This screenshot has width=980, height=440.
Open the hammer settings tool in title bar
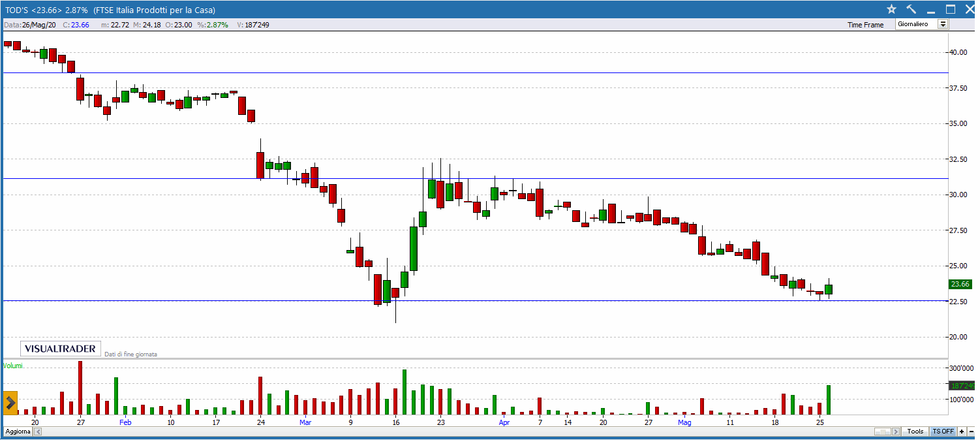[911, 10]
